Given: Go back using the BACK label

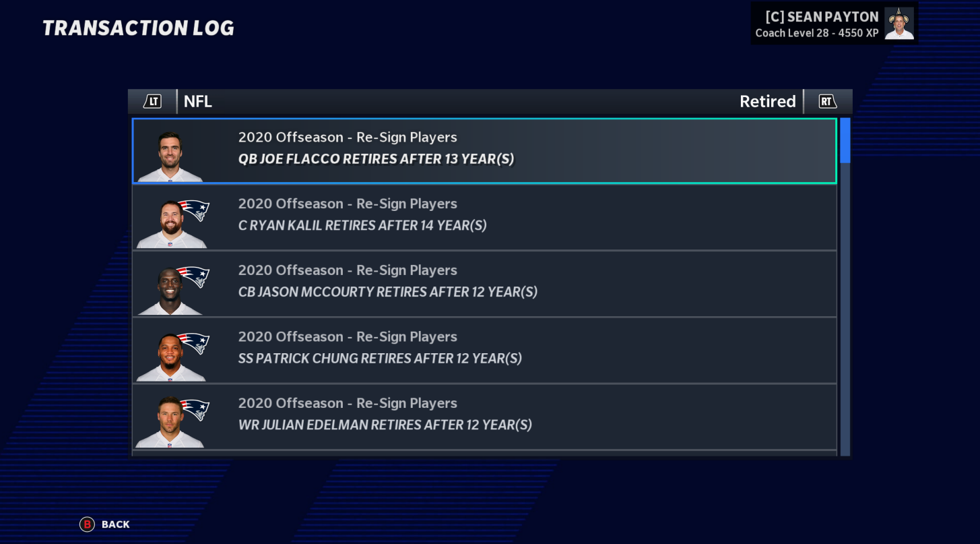Looking at the screenshot, I should (x=116, y=524).
